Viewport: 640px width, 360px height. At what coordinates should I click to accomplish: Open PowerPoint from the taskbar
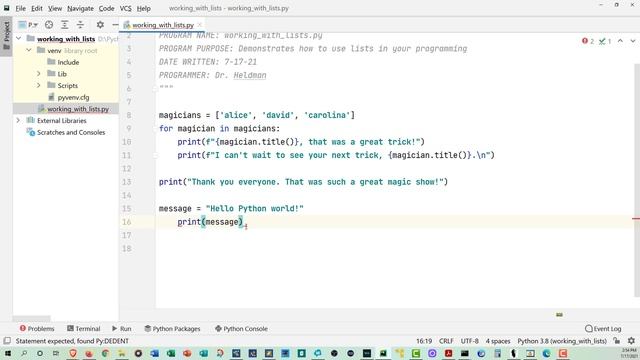click(187, 353)
